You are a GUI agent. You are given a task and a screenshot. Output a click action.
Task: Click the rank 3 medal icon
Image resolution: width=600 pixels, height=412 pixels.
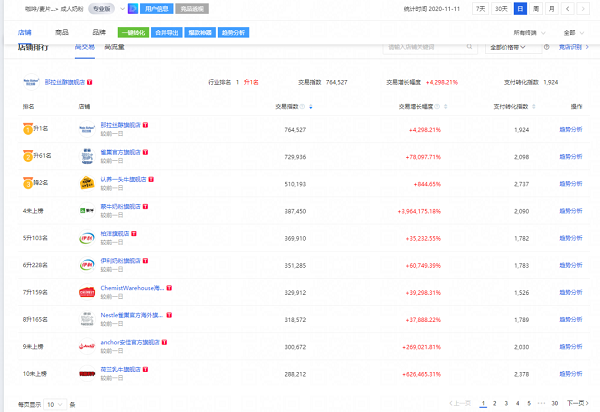point(28,183)
